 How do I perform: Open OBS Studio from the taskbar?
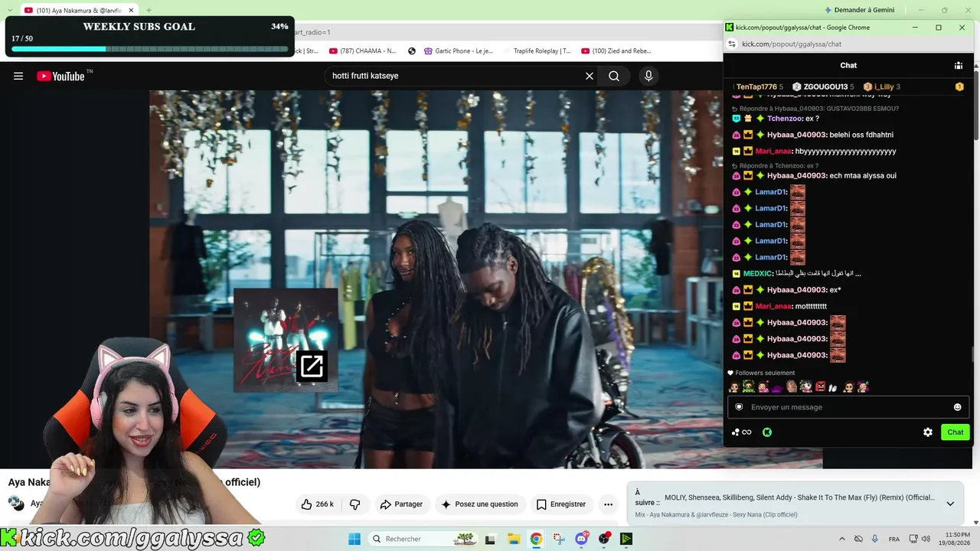[x=605, y=539]
